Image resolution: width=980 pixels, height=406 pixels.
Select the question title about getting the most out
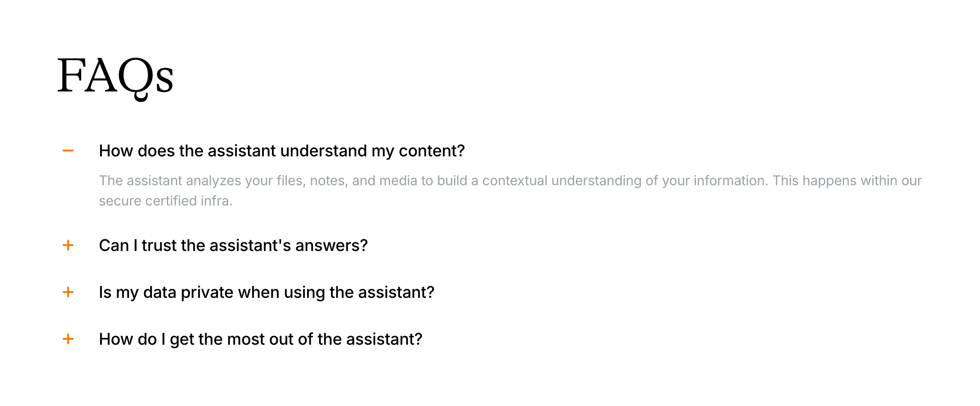260,339
